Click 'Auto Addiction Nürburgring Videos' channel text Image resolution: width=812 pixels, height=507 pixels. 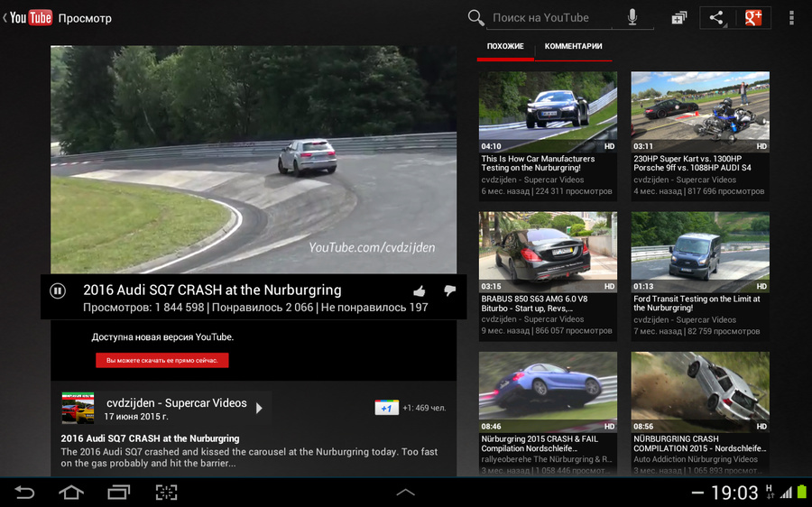(696, 459)
